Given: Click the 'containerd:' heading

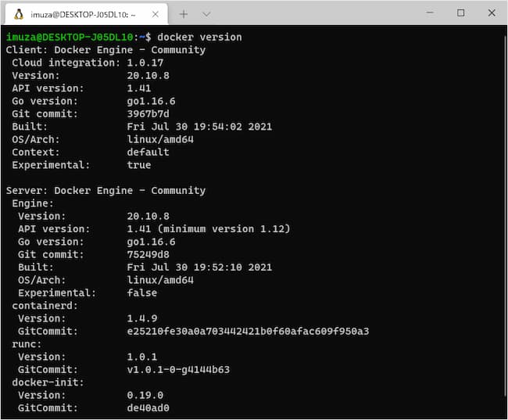Looking at the screenshot, I should point(45,306).
